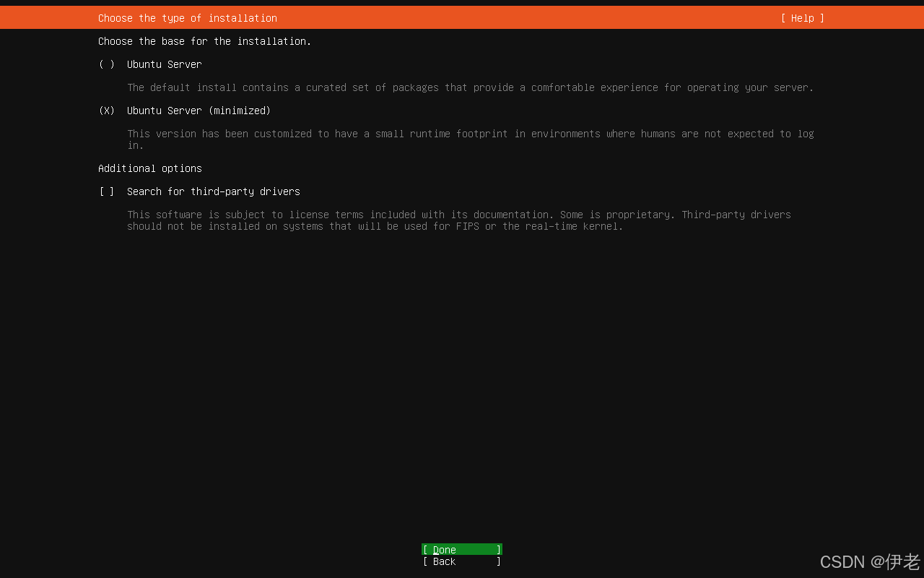Go to previous screen with Back
This screenshot has height=578, width=924.
click(461, 561)
